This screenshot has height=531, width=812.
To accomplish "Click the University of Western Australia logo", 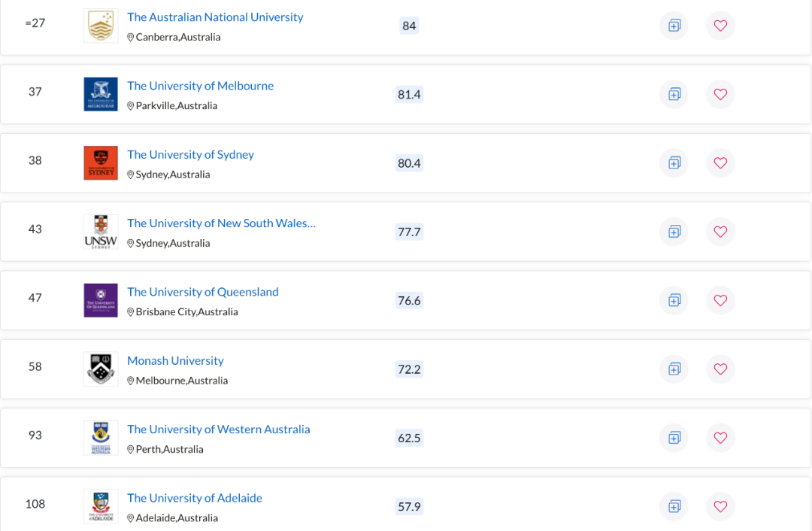I will point(101,438).
